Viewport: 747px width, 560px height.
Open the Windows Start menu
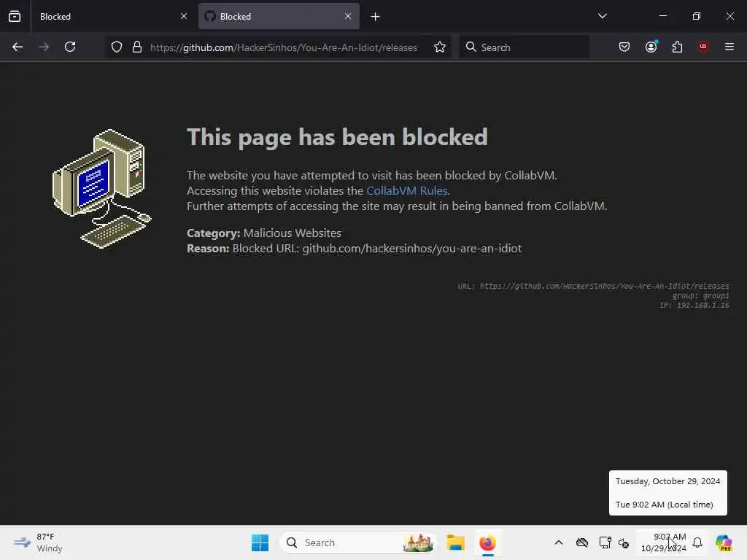(260, 542)
